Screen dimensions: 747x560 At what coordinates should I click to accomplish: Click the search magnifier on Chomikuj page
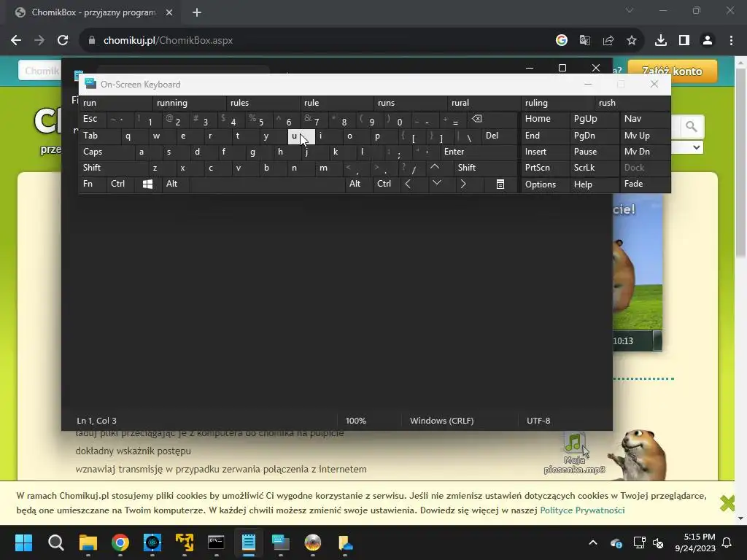pos(692,127)
